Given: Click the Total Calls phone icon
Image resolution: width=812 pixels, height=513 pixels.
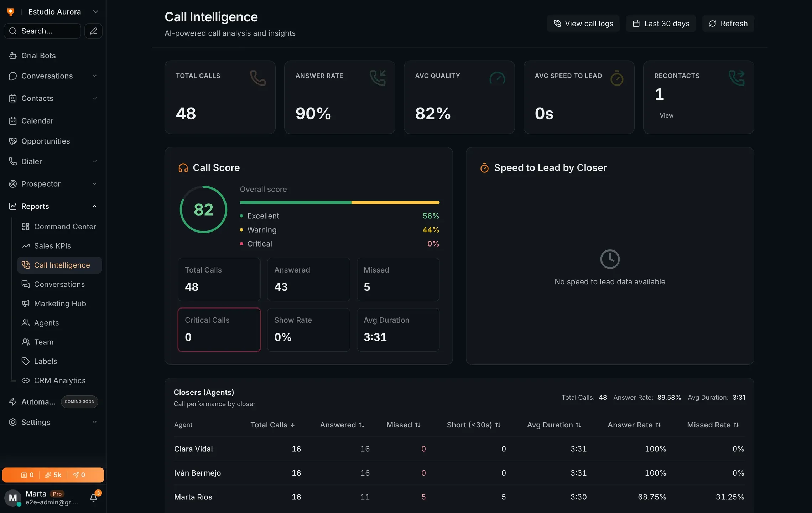Looking at the screenshot, I should [x=258, y=78].
